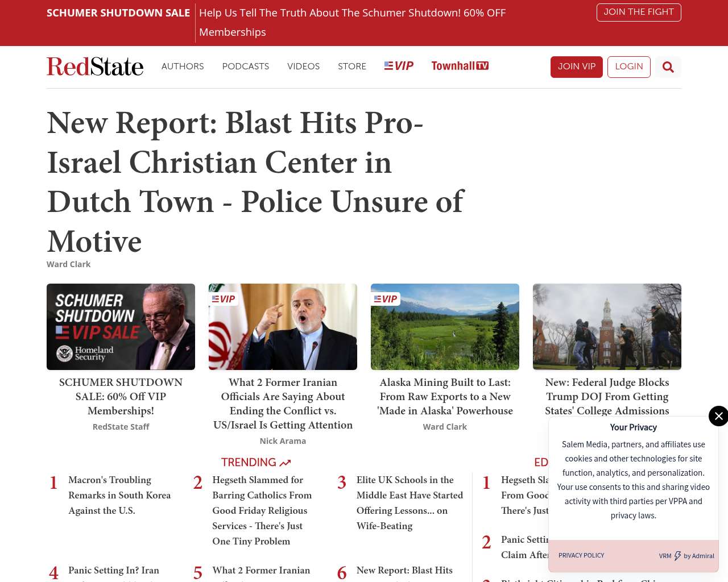Open the Podcasts menu item
This screenshot has height=582, width=728.
tap(245, 66)
